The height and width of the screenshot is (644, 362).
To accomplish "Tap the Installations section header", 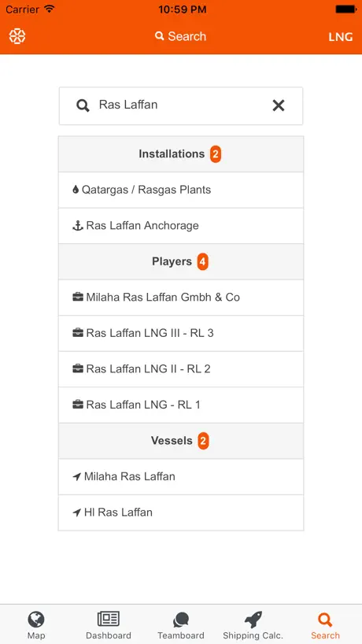I will pyautogui.click(x=181, y=154).
